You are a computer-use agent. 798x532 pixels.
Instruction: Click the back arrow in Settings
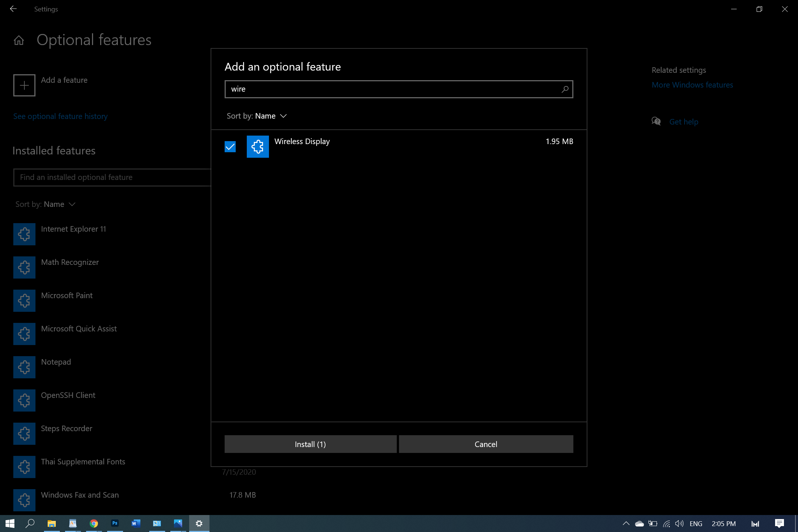pos(13,9)
